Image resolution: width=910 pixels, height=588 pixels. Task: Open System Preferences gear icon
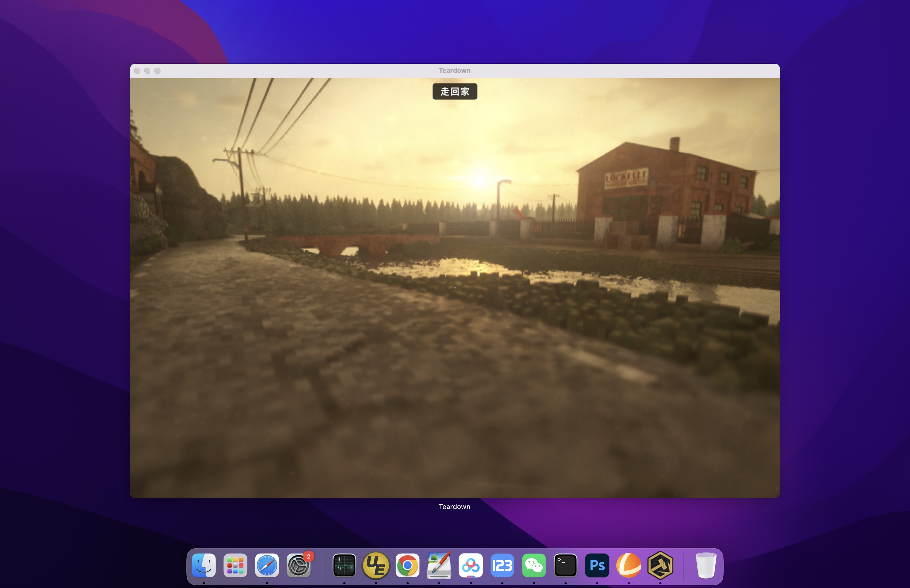[299, 565]
